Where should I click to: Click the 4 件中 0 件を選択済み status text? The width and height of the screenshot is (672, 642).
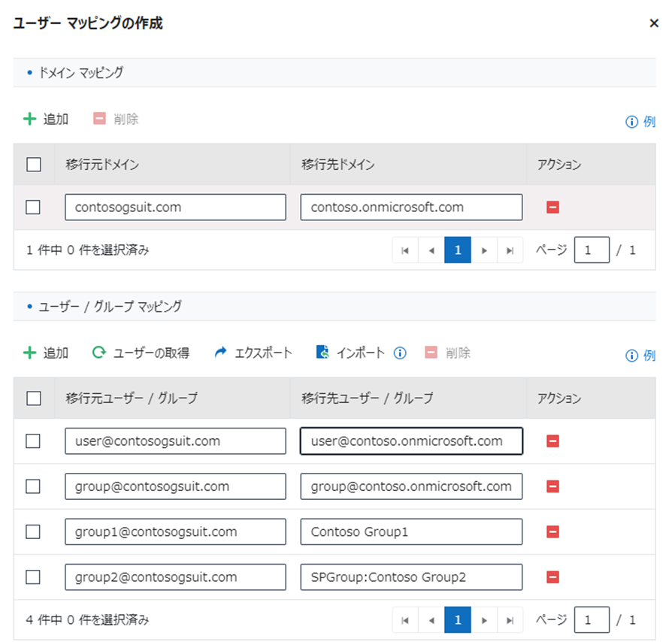coord(87,619)
